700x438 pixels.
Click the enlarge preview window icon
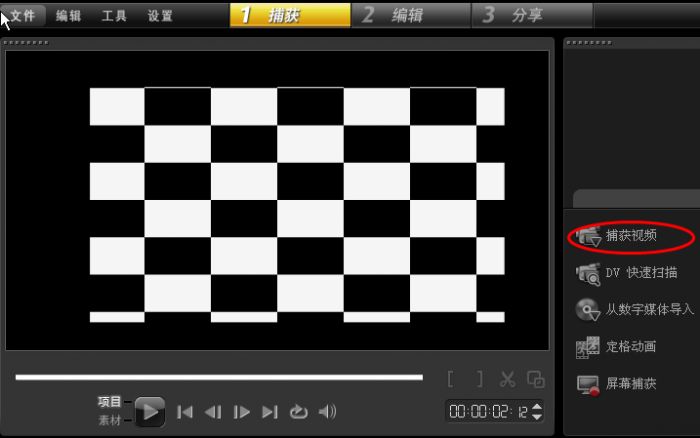coord(536,379)
